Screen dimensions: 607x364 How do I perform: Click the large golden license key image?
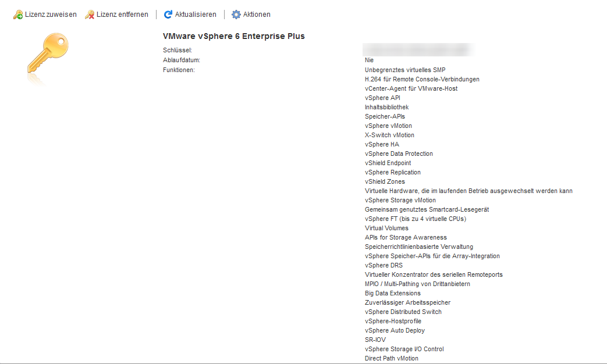(48, 53)
